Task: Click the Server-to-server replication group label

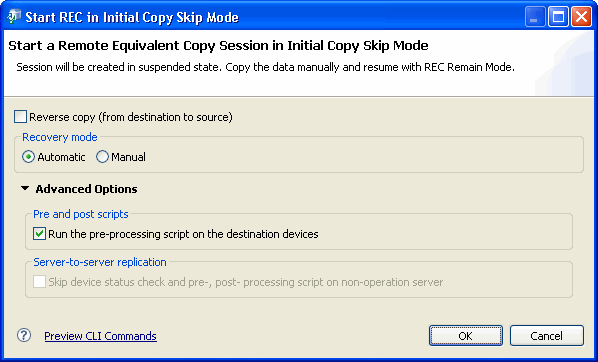Action: (100, 262)
